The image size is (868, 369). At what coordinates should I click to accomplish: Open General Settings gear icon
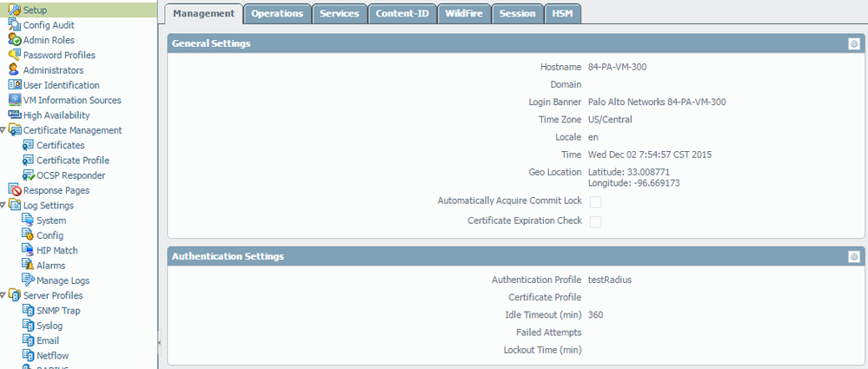click(854, 43)
